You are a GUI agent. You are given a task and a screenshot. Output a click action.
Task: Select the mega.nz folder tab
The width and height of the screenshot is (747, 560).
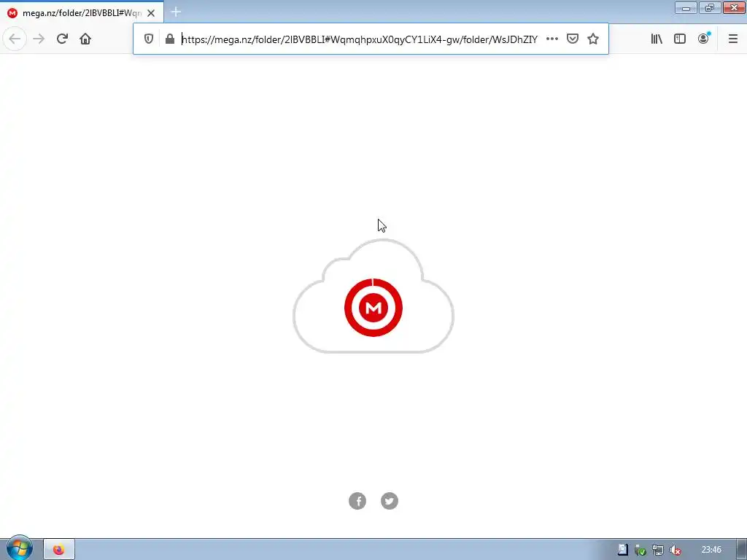click(82, 13)
